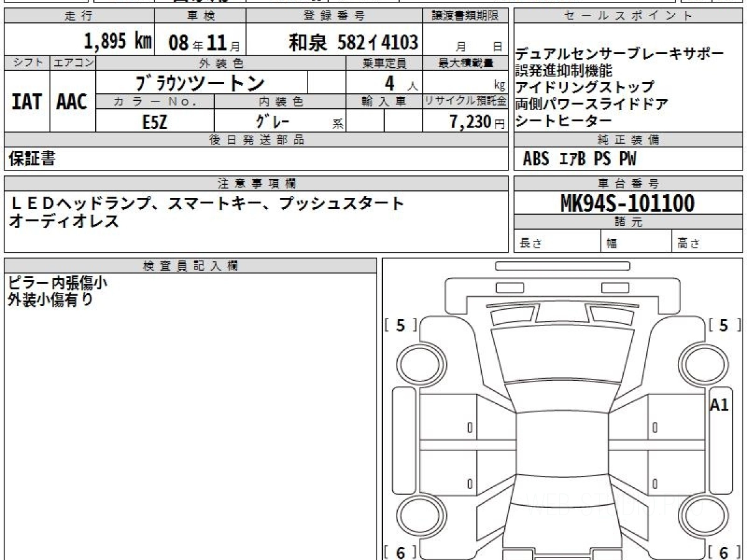Select the 注意事項欄 header
Image resolution: width=747 pixels, height=560 pixels.
[256, 184]
